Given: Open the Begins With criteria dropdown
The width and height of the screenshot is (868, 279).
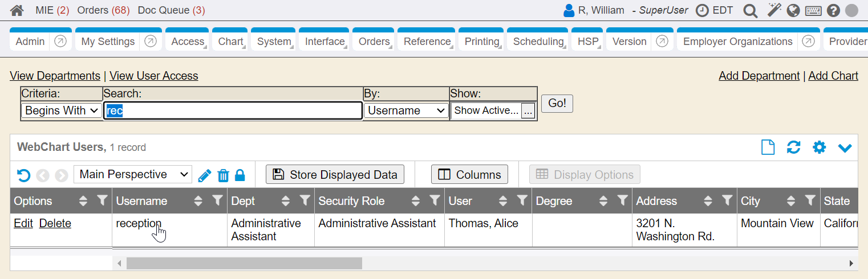Looking at the screenshot, I should tap(62, 110).
